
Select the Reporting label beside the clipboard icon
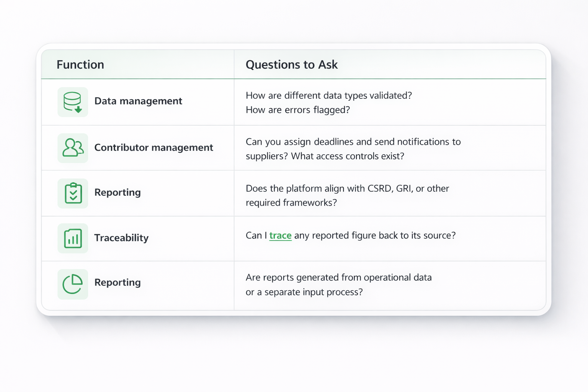pos(118,193)
